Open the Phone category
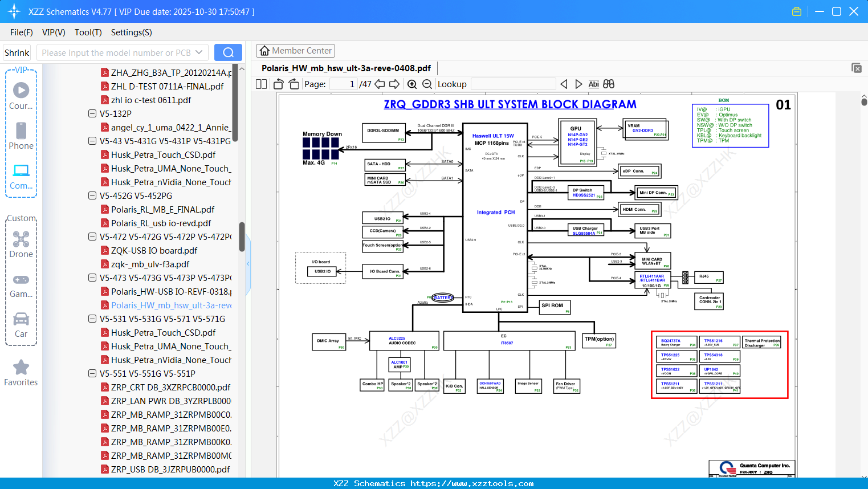The height and width of the screenshot is (489, 868). 21,136
